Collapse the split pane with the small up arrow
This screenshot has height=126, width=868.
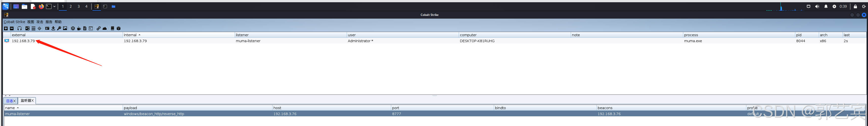point(6,95)
